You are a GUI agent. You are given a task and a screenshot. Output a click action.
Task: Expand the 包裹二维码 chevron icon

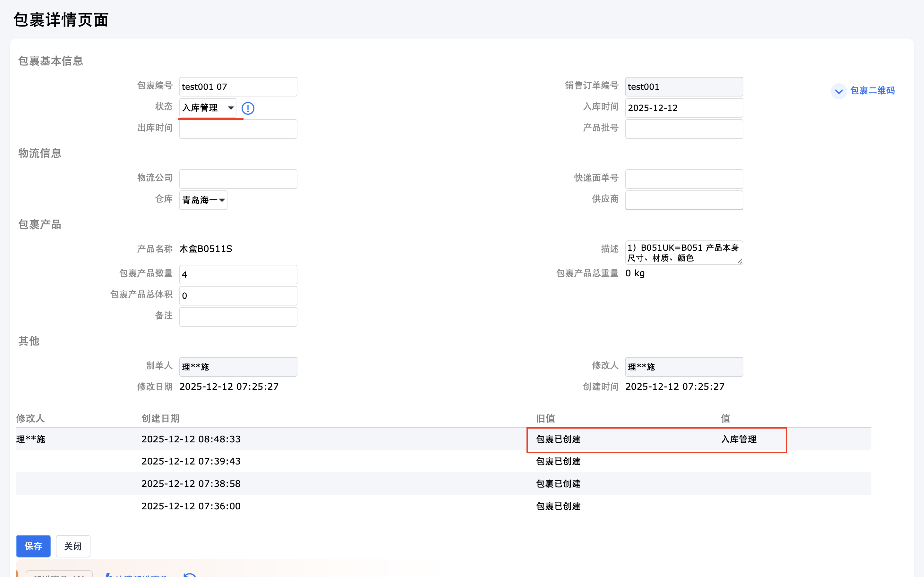click(x=838, y=91)
